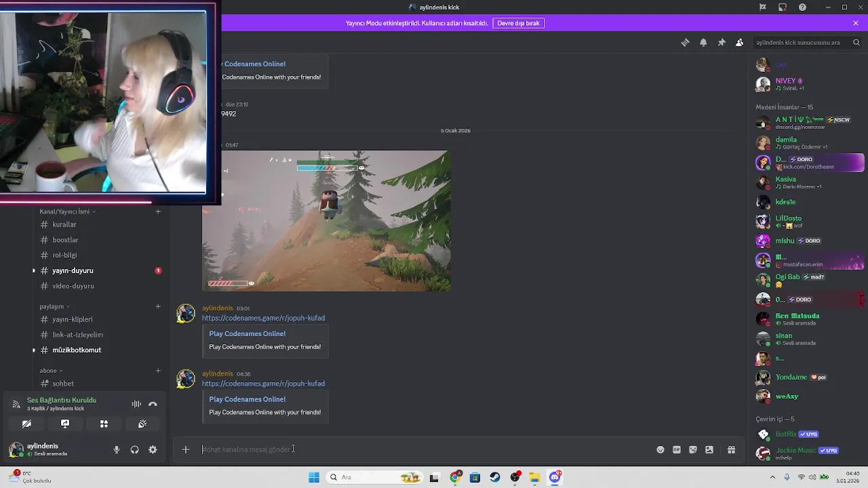
Task: Open the inbox icon in title bar
Action: click(783, 7)
